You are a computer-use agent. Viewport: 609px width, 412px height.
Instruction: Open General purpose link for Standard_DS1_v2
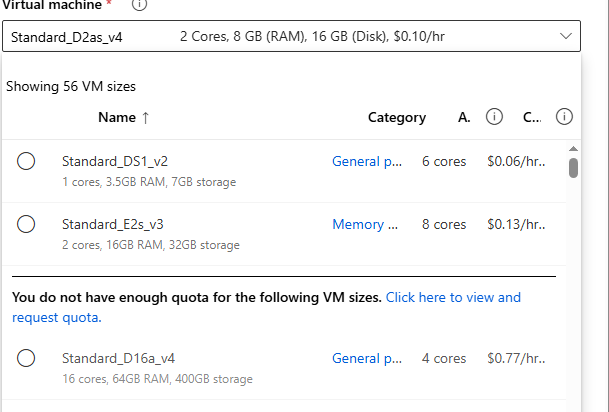[356, 161]
